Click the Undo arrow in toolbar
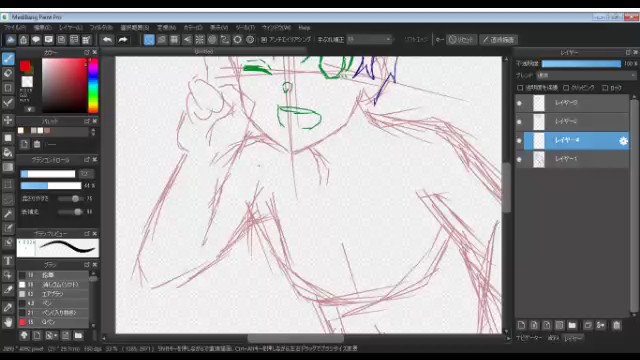 click(107, 40)
